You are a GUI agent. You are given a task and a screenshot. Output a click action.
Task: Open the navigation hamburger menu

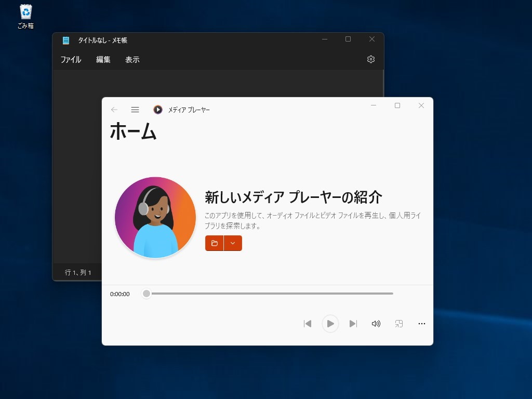pyautogui.click(x=135, y=110)
